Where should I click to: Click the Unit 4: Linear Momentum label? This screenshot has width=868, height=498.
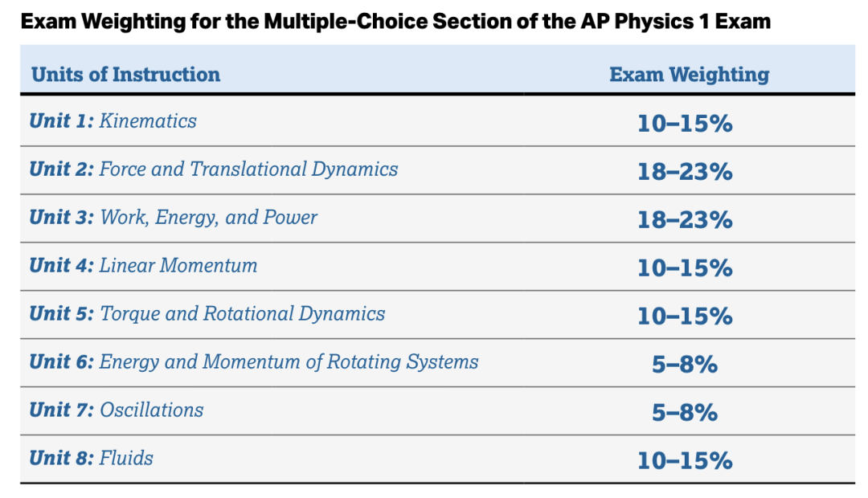143,265
